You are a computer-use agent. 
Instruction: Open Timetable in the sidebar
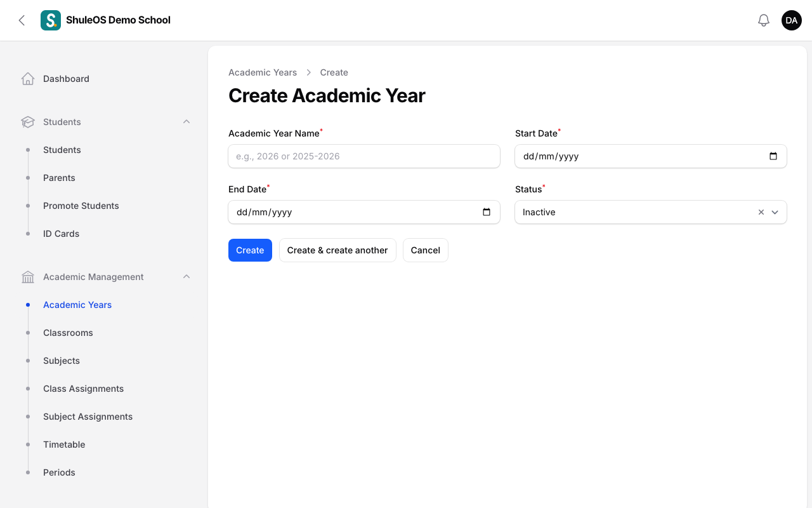[x=104, y=444]
